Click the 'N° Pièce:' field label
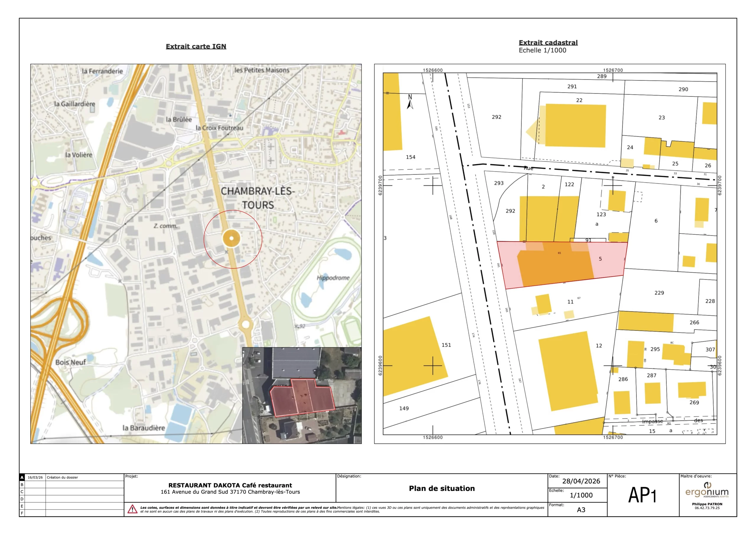 tap(617, 476)
